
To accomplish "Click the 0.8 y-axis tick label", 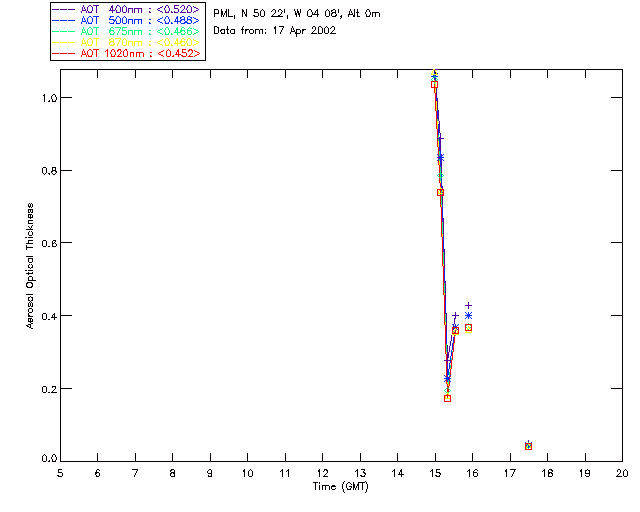I will pos(49,171).
